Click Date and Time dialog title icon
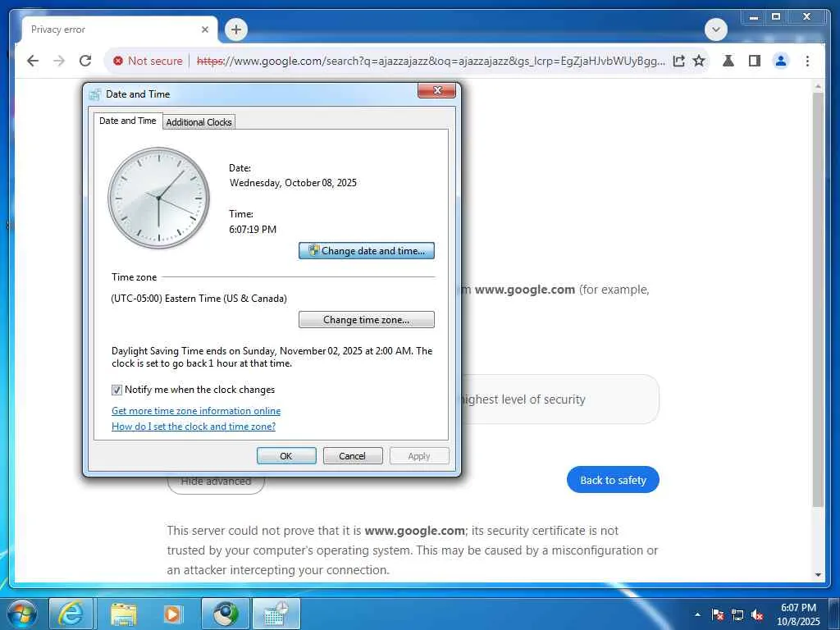 pos(95,94)
